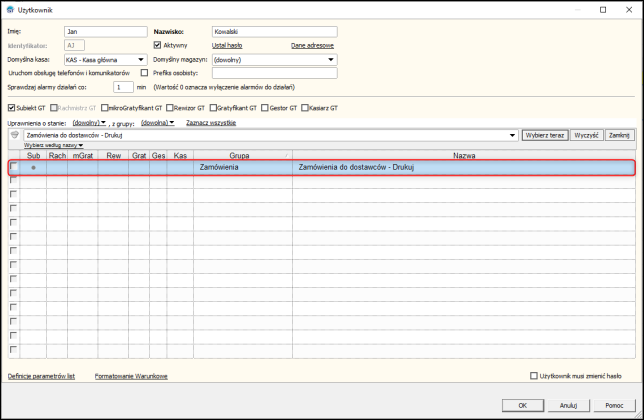Enable the Gestor GT checkbox
This screenshot has width=644, height=420.
point(265,108)
